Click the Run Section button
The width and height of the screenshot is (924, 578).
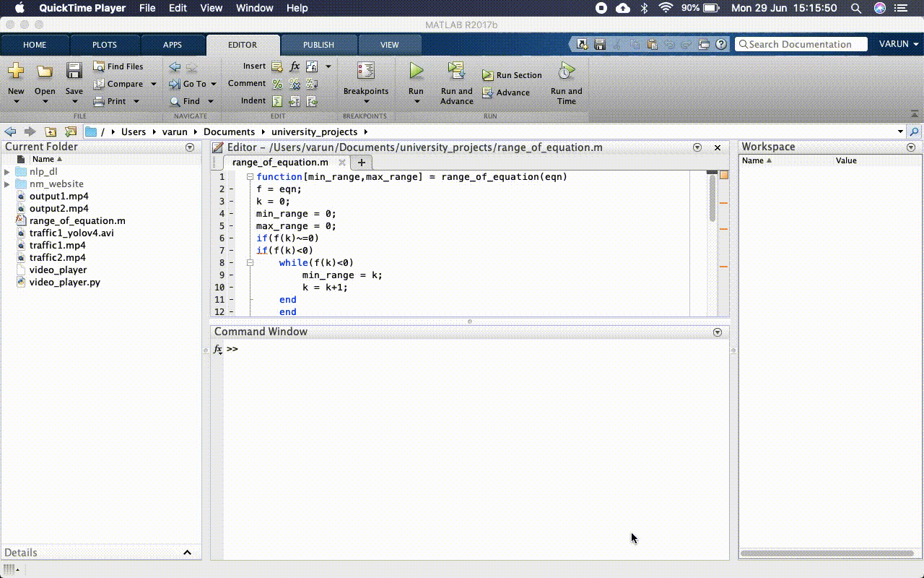[x=512, y=75]
